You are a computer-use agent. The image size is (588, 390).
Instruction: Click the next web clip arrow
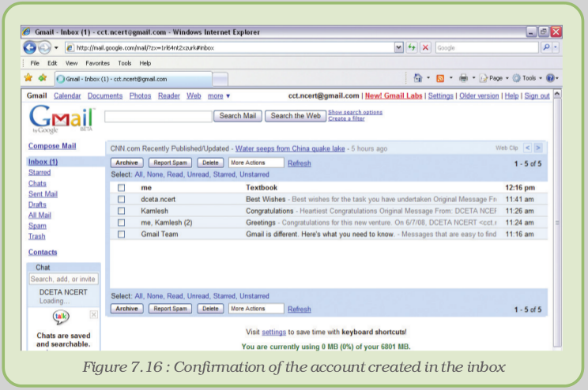[x=538, y=148]
